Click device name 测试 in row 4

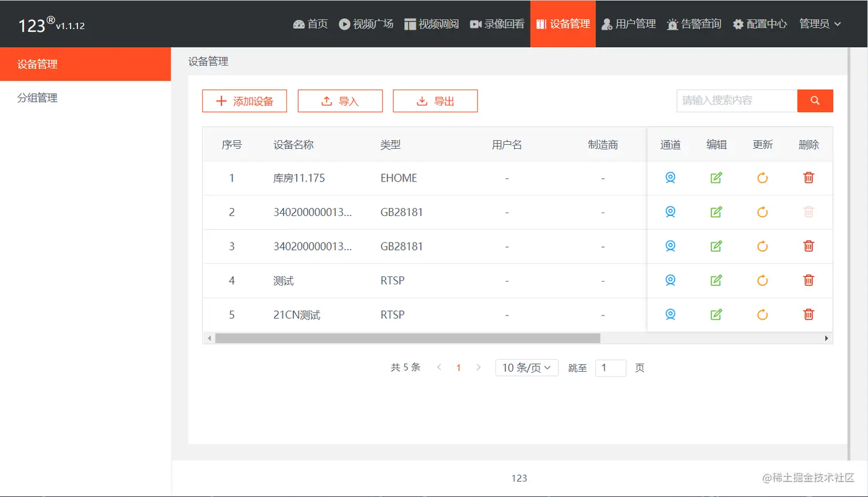(284, 281)
